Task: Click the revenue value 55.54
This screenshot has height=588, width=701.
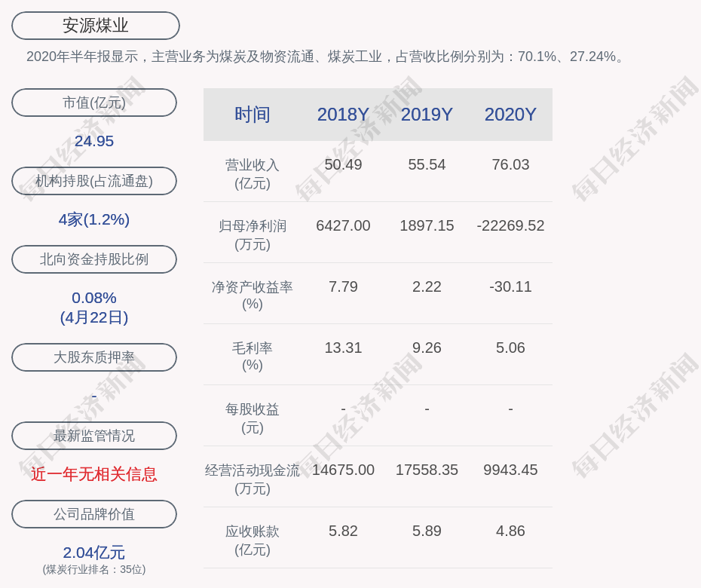Action: [x=427, y=164]
